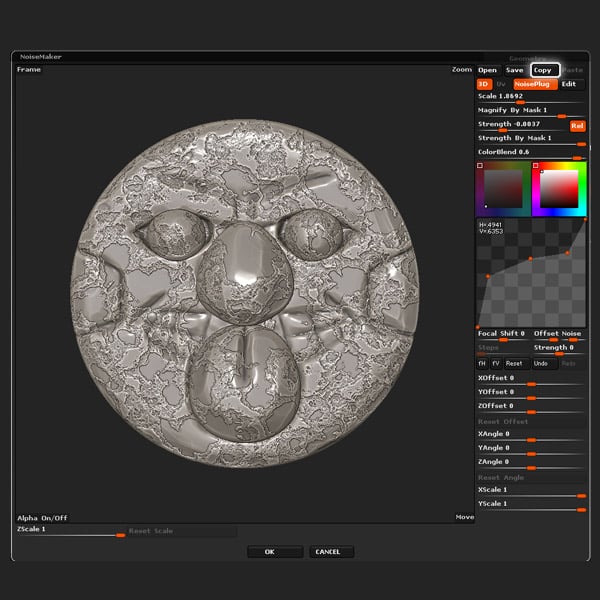Screen dimensions: 600x600
Task: Click the Move control in preview
Action: pos(464,517)
